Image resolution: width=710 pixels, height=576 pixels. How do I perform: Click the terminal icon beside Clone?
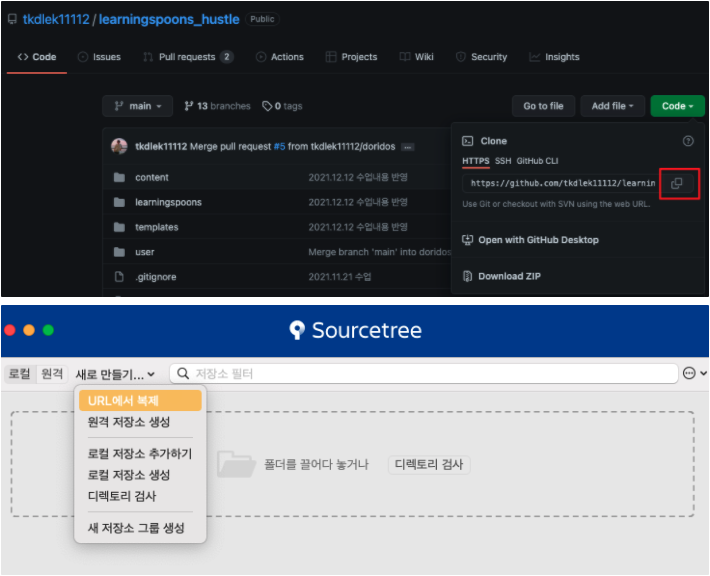pos(468,141)
